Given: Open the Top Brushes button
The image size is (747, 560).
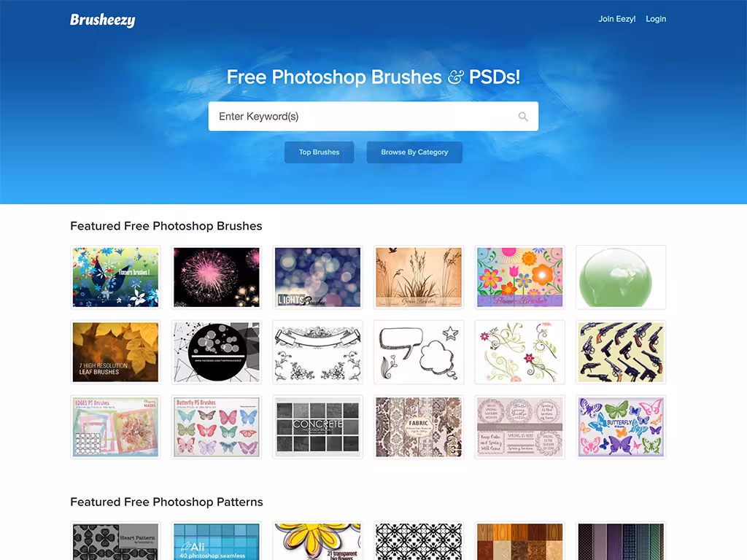Looking at the screenshot, I should pyautogui.click(x=320, y=152).
